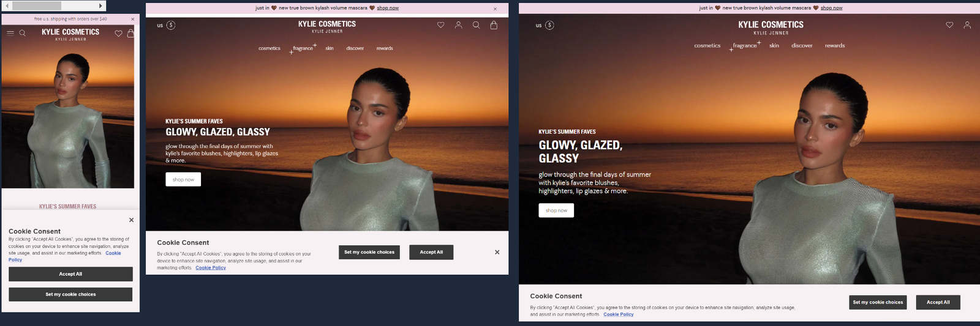Open wishlist heart in mobile view

coord(118,33)
